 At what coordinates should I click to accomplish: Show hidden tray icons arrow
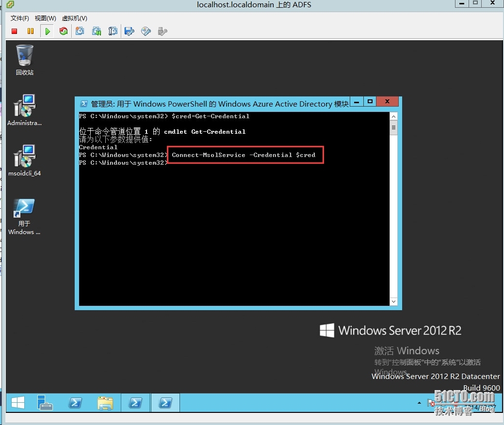419,403
